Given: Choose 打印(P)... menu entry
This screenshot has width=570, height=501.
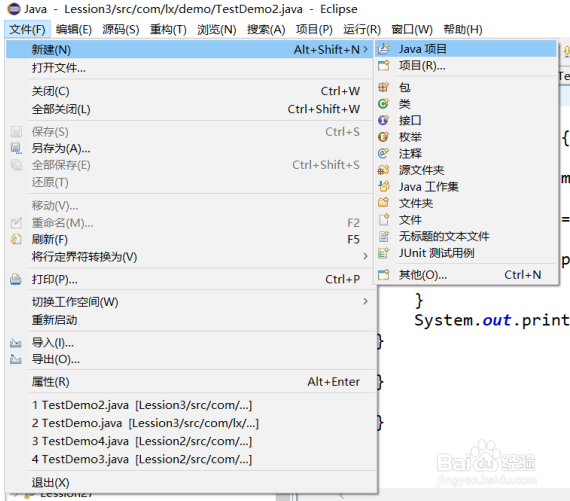Looking at the screenshot, I should [x=190, y=279].
